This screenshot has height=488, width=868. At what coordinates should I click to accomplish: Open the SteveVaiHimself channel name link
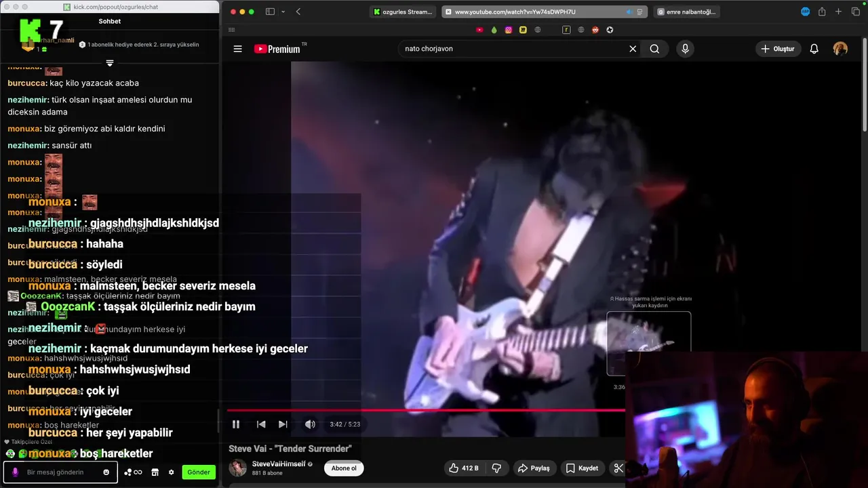pyautogui.click(x=279, y=464)
